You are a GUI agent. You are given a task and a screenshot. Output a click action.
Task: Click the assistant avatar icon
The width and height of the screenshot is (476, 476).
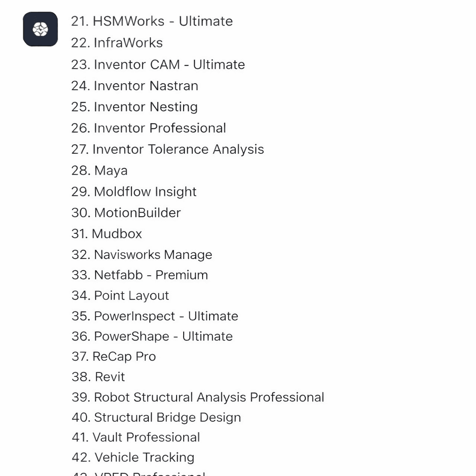click(40, 29)
